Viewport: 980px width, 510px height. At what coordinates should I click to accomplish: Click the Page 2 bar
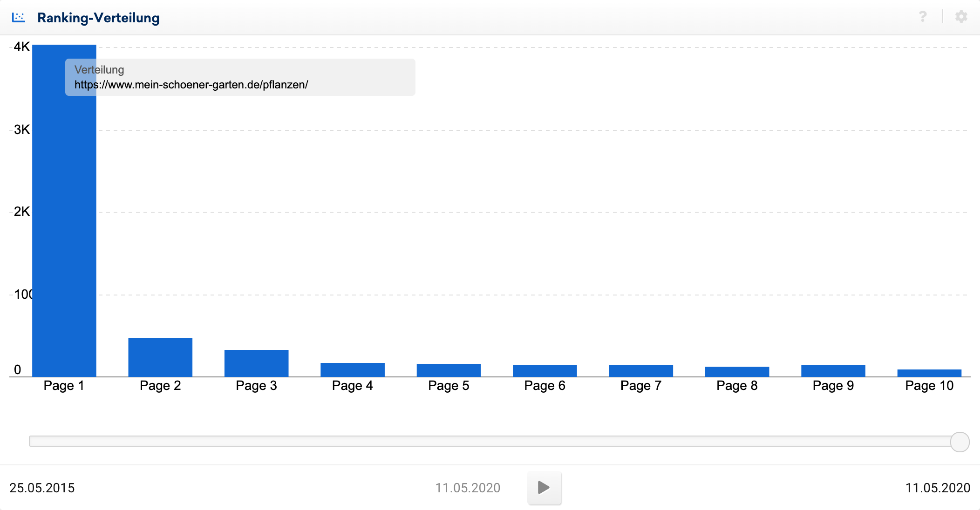pos(160,357)
